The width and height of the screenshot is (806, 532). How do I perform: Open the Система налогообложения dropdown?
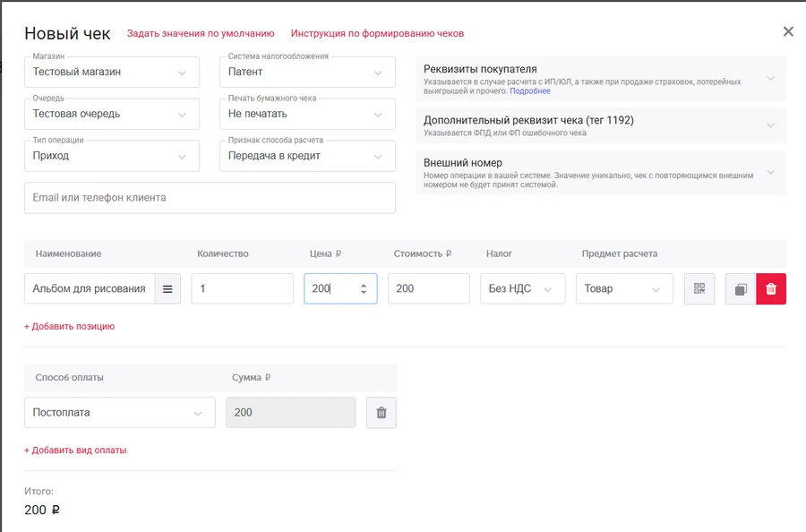306,72
